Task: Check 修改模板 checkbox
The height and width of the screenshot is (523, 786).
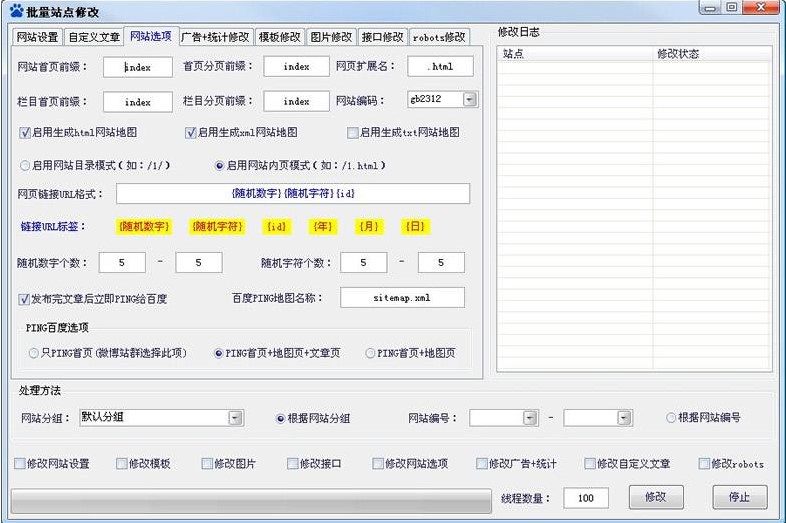Action: click(121, 464)
